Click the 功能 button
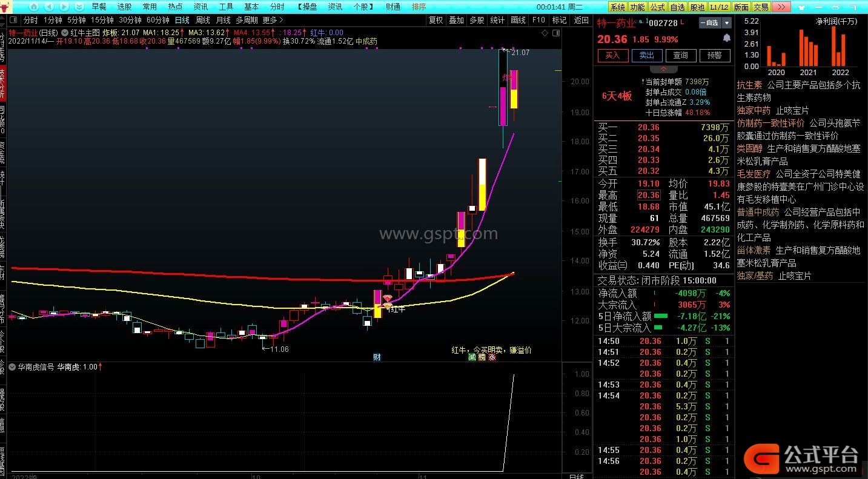This screenshot has height=479, width=868. pos(637,7)
